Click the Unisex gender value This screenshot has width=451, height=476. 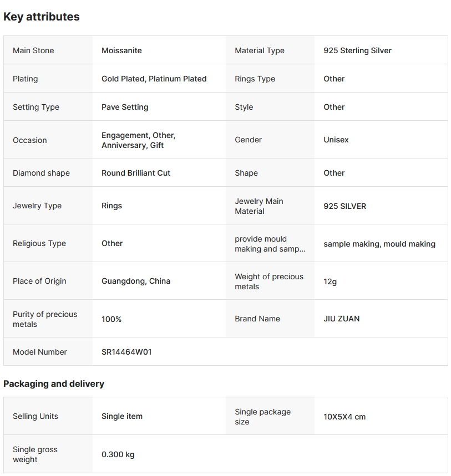click(x=336, y=140)
